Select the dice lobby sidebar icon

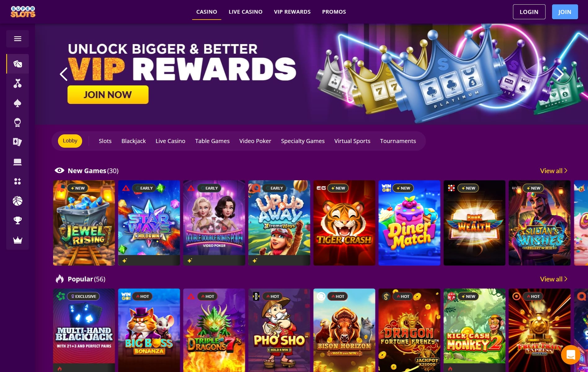click(x=18, y=64)
